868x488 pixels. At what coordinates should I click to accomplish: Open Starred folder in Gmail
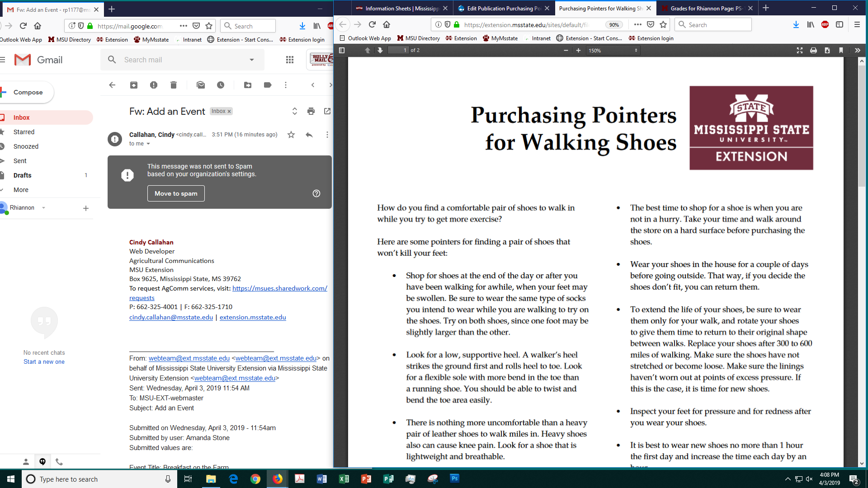(24, 132)
